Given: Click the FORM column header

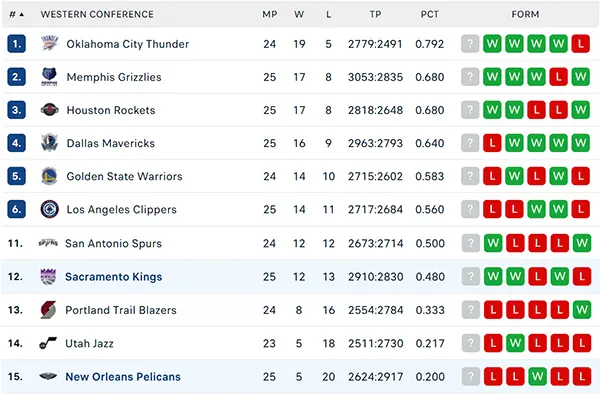Looking at the screenshot, I should [525, 15].
